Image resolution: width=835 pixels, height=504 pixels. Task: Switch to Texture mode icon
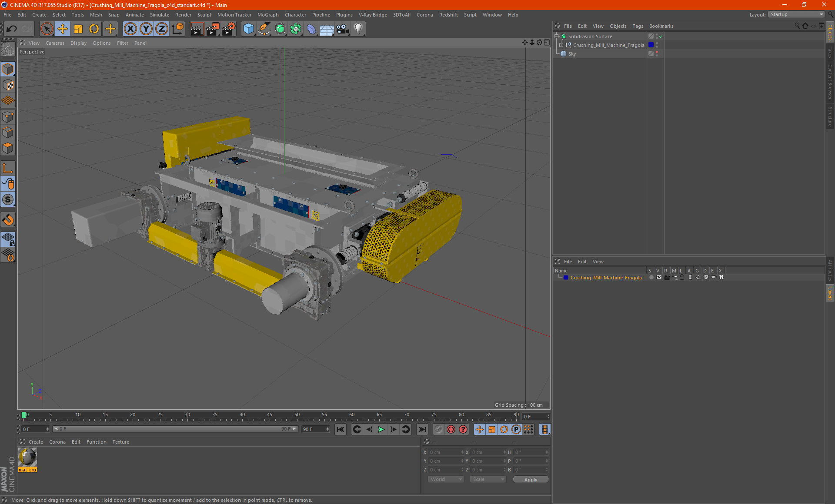coord(8,85)
